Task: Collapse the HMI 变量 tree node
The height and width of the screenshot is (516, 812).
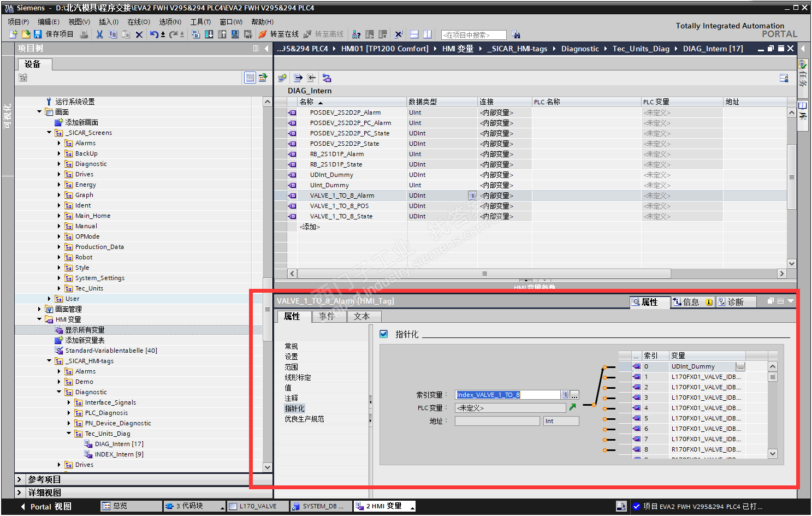Action: 39,319
